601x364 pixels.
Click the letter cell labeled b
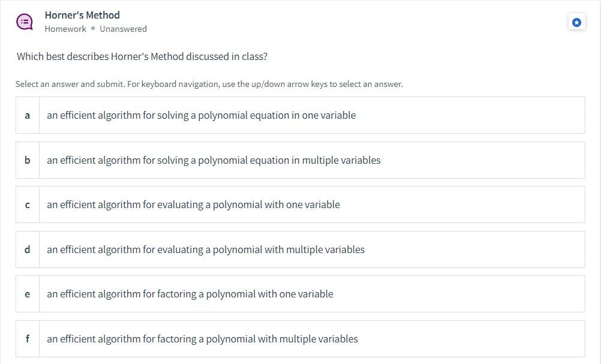pyautogui.click(x=27, y=160)
